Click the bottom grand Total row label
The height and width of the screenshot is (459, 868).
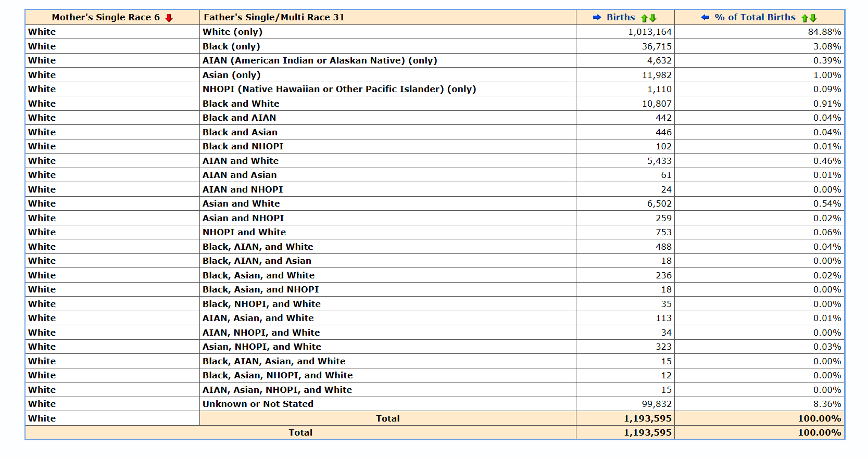pyautogui.click(x=300, y=432)
